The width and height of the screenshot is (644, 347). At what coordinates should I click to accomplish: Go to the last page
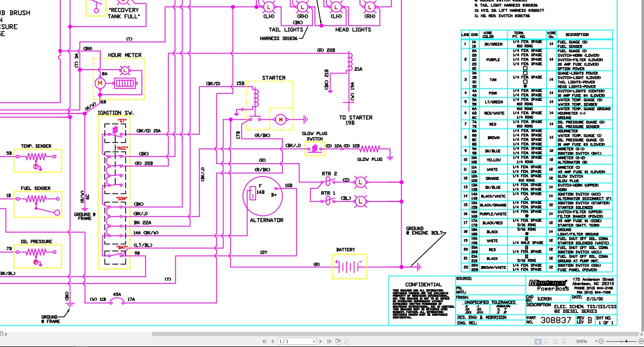coord(329,341)
